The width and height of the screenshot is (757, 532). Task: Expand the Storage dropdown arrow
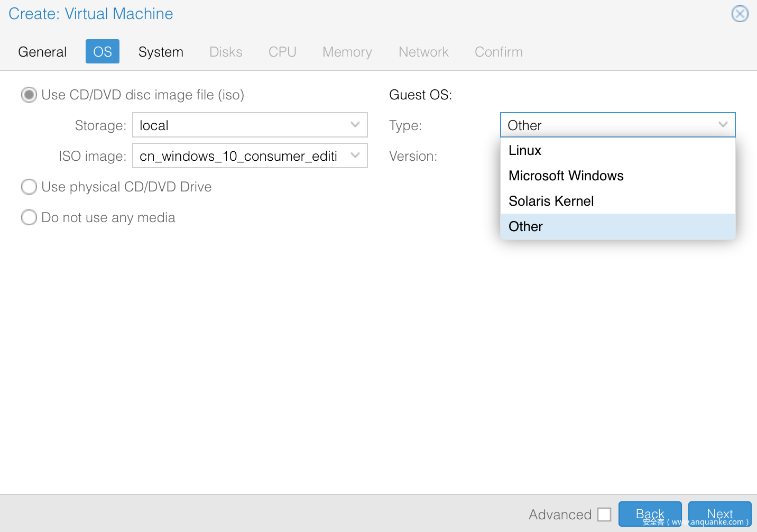click(355, 125)
